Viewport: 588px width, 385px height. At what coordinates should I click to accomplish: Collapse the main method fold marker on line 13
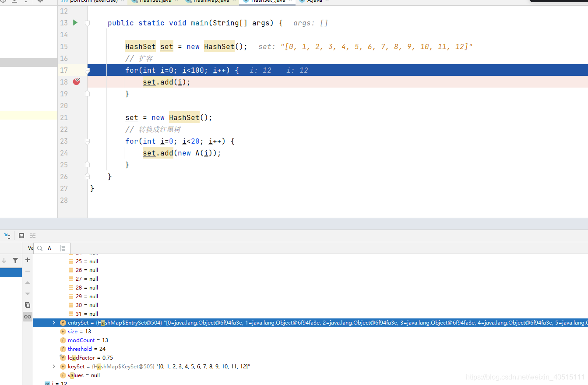point(87,23)
